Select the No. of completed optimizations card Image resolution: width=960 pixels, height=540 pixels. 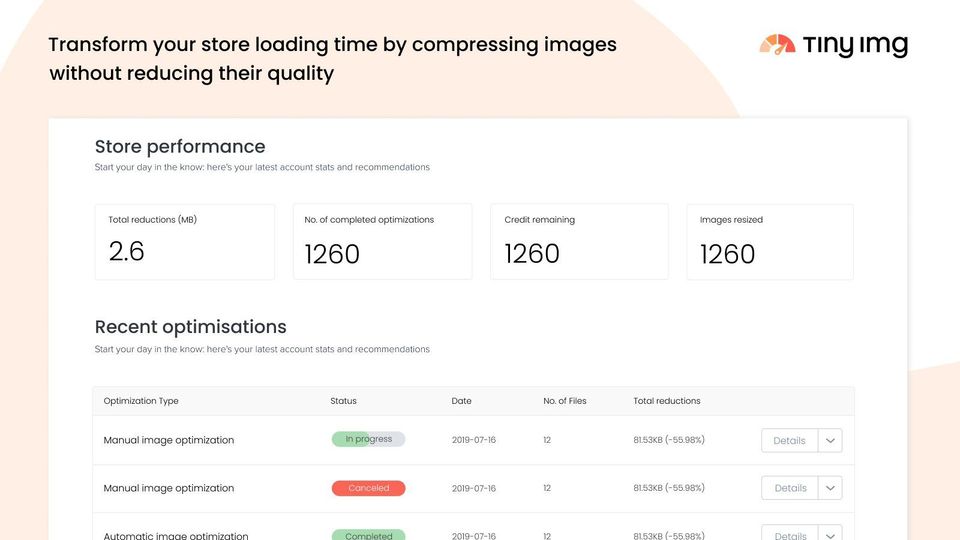[x=383, y=242]
